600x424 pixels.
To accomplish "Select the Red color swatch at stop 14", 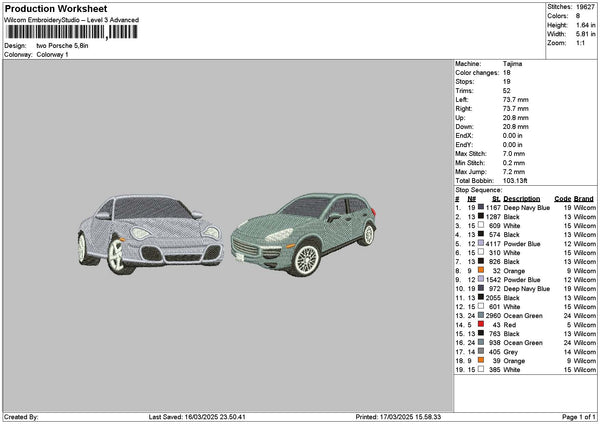I will pos(481,324).
